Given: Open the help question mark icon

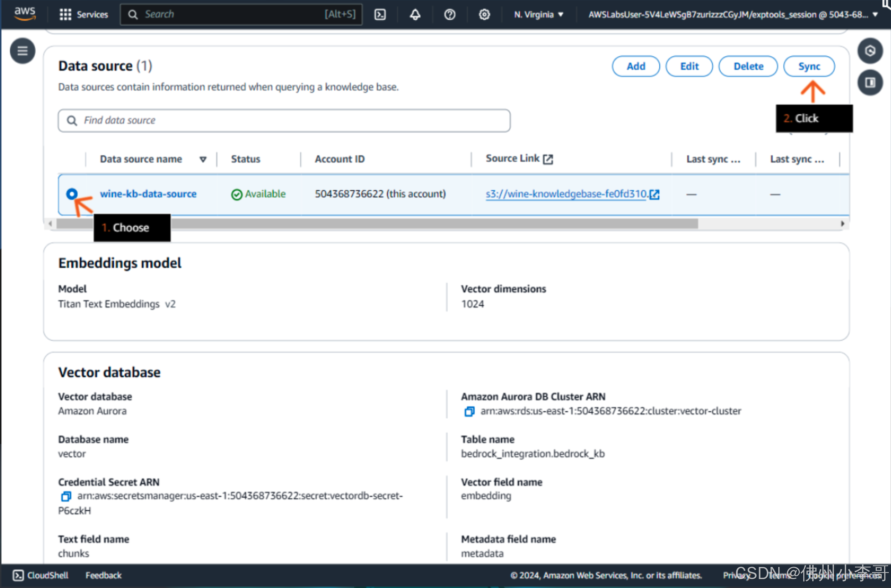Looking at the screenshot, I should [450, 15].
